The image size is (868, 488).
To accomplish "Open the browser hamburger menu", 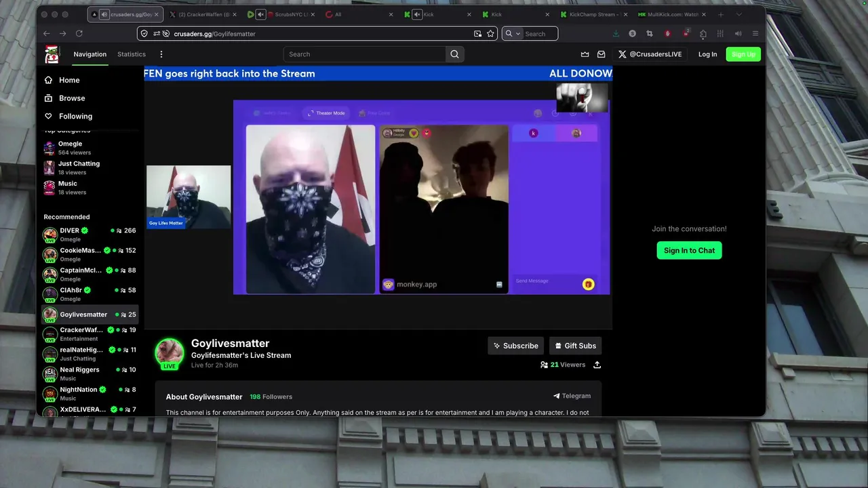I will point(755,33).
